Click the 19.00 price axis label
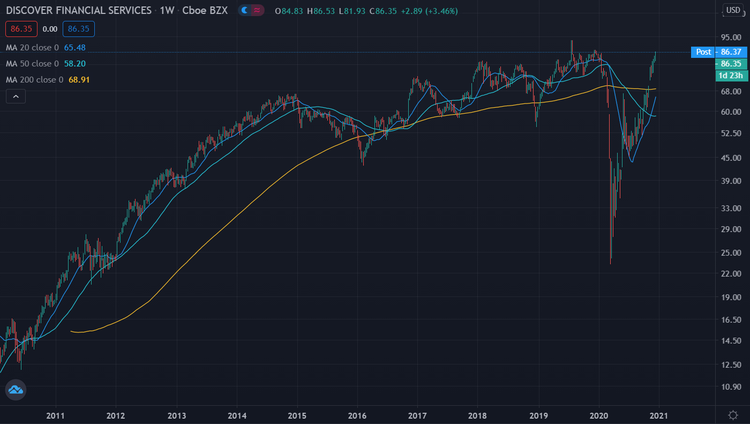Image resolution: width=750 pixels, height=424 pixels. 731,297
